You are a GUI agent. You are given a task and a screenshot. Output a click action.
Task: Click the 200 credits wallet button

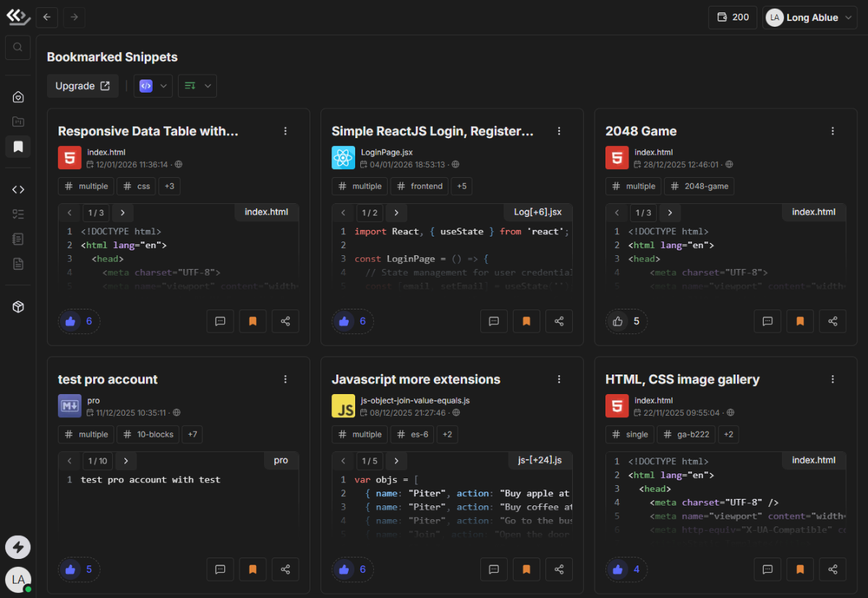[x=732, y=17]
